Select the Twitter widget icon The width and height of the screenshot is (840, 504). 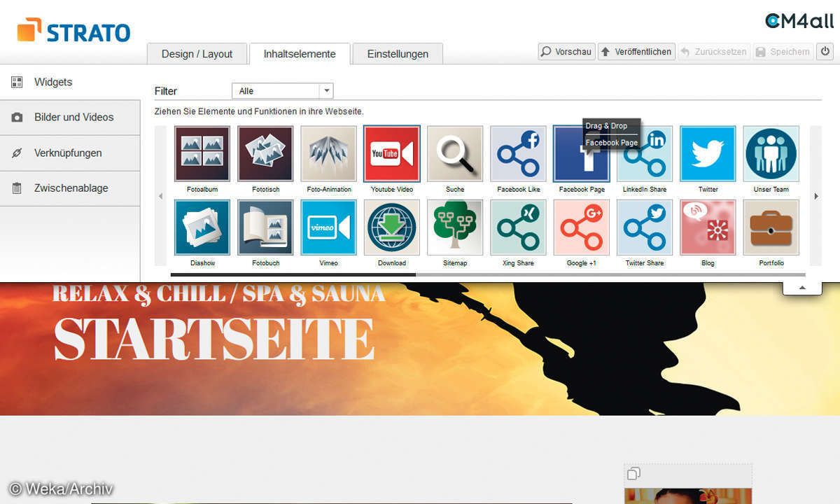[x=708, y=153]
